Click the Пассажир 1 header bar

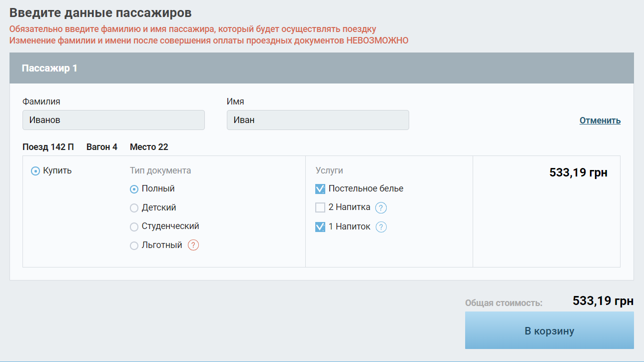[x=322, y=67]
